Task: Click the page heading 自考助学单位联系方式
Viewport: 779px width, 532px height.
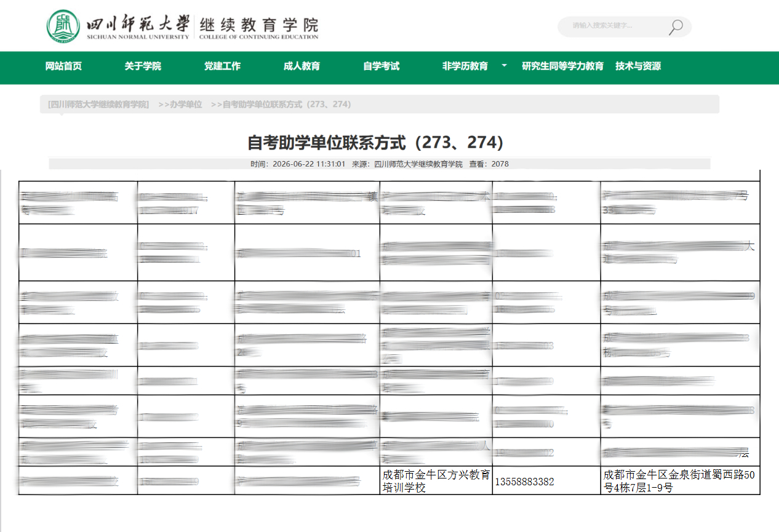Action: click(x=376, y=143)
